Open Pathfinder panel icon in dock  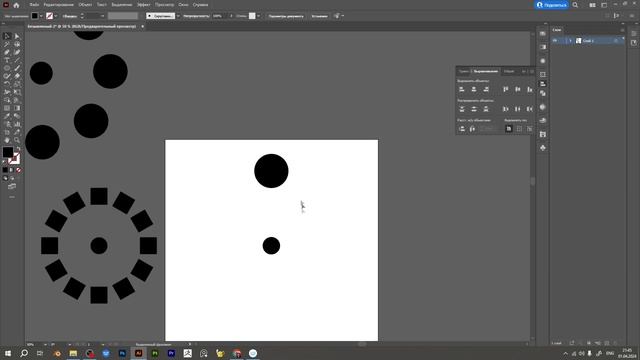coord(542,93)
